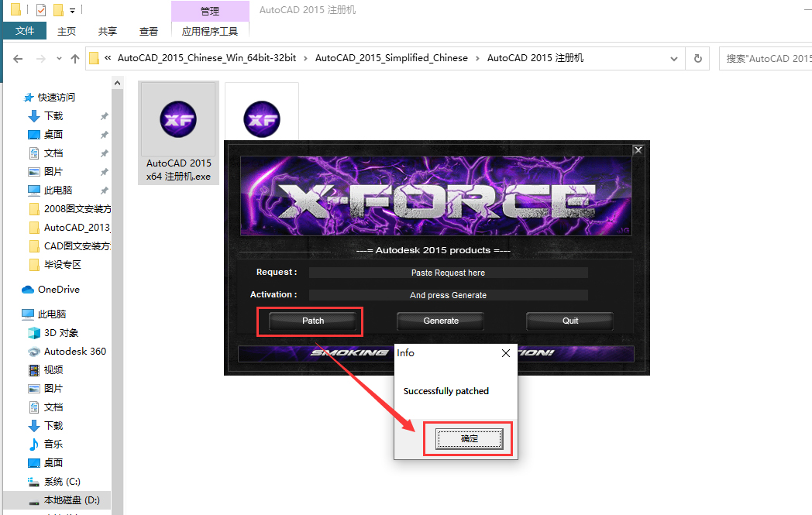Go forward with the forward arrow

(40, 59)
